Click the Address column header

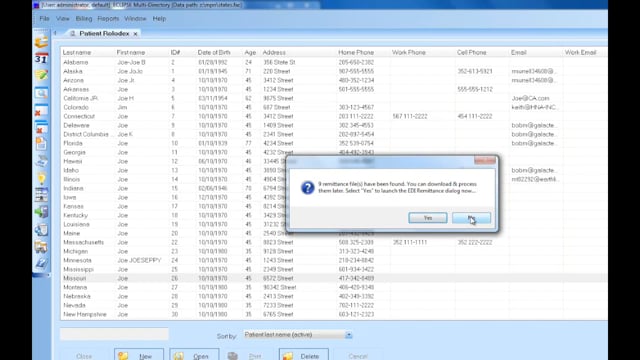274,53
